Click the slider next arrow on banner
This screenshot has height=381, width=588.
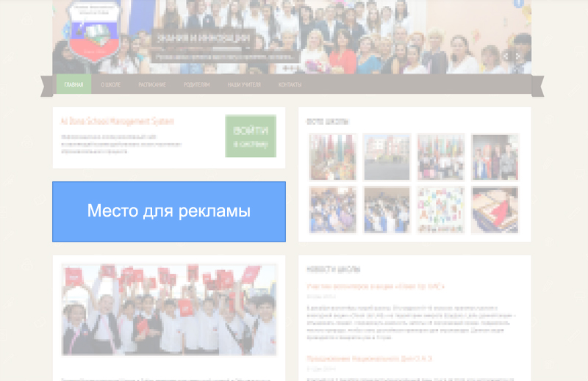[x=518, y=56]
